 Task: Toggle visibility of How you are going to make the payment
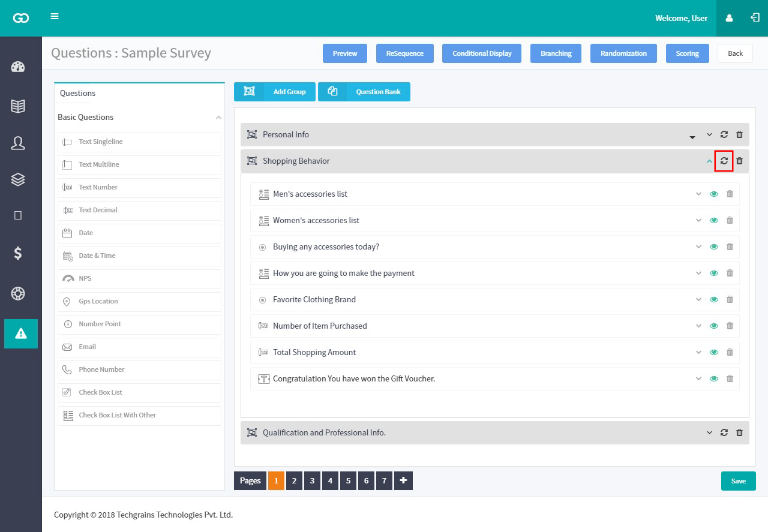click(714, 273)
